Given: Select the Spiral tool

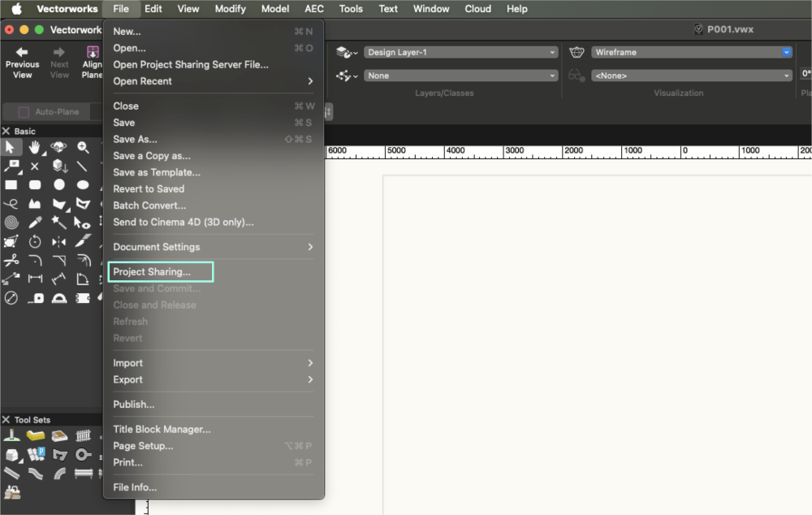Looking at the screenshot, I should coord(11,223).
